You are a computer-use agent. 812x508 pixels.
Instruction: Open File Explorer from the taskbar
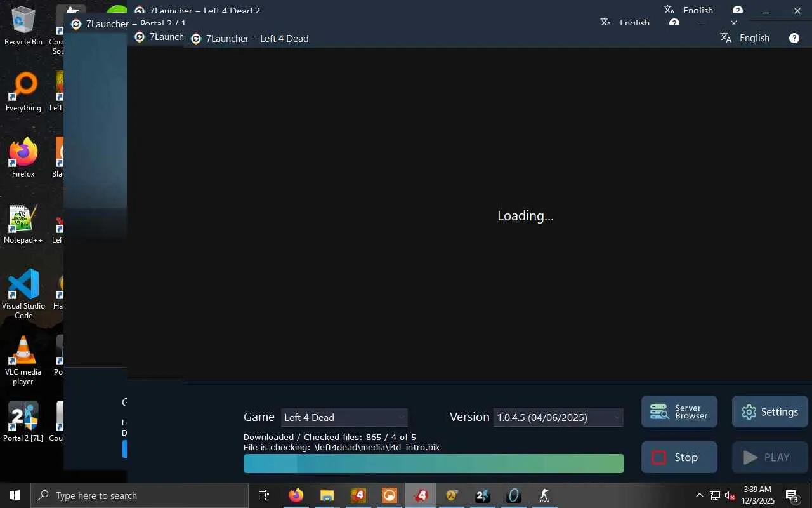click(327, 495)
